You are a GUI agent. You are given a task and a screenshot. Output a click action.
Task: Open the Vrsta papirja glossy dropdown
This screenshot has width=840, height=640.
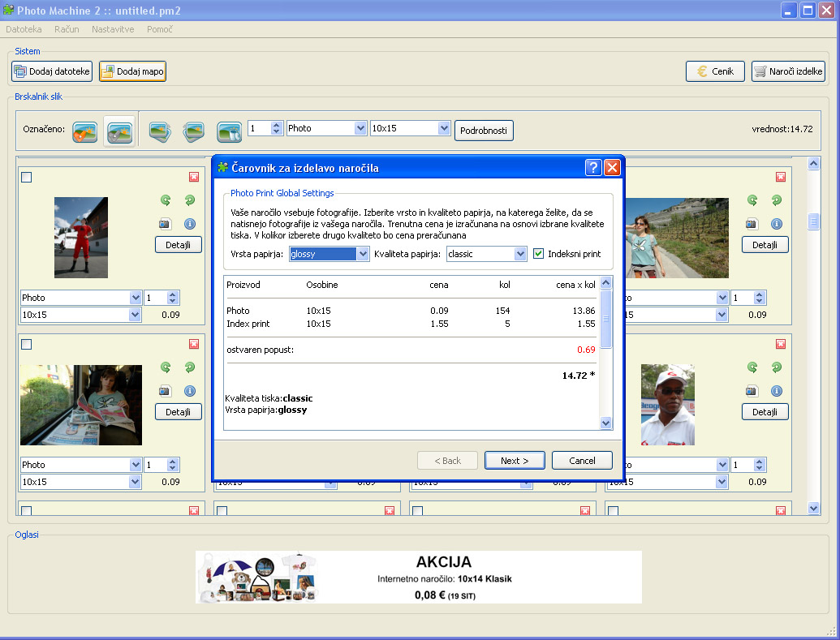pos(363,254)
